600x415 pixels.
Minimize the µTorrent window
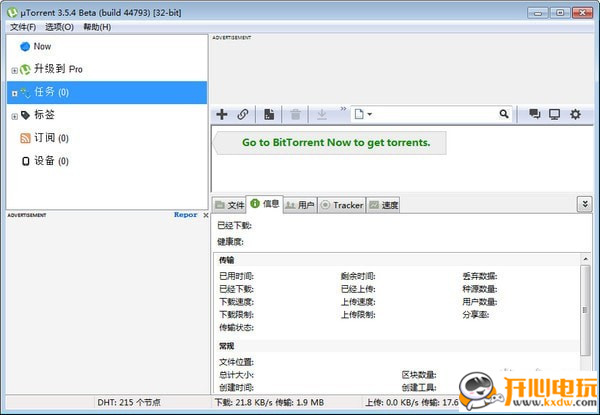[537, 13]
